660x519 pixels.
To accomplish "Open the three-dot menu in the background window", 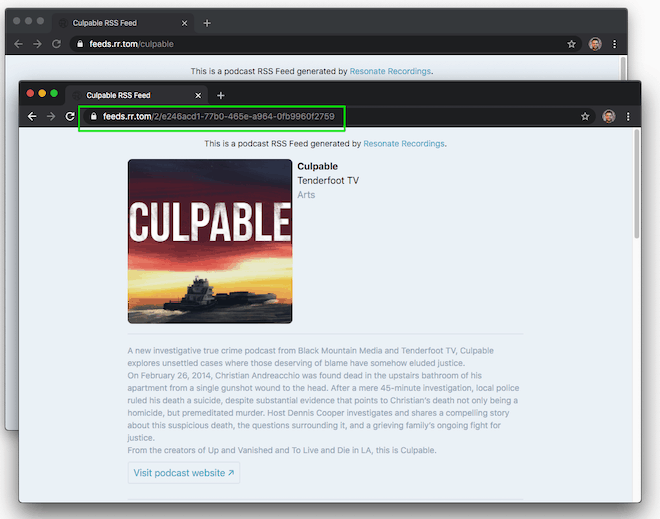I will pos(615,44).
